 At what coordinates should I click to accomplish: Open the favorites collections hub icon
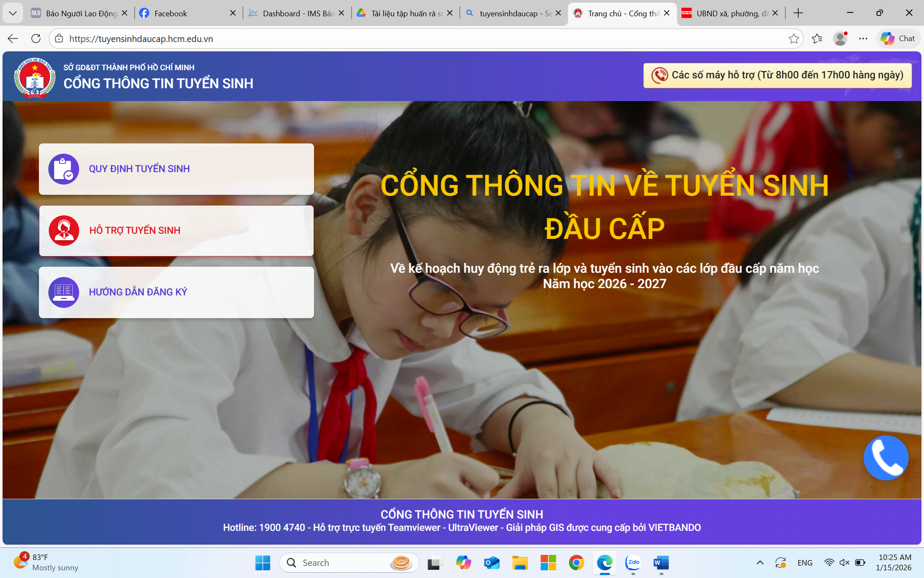click(x=817, y=38)
